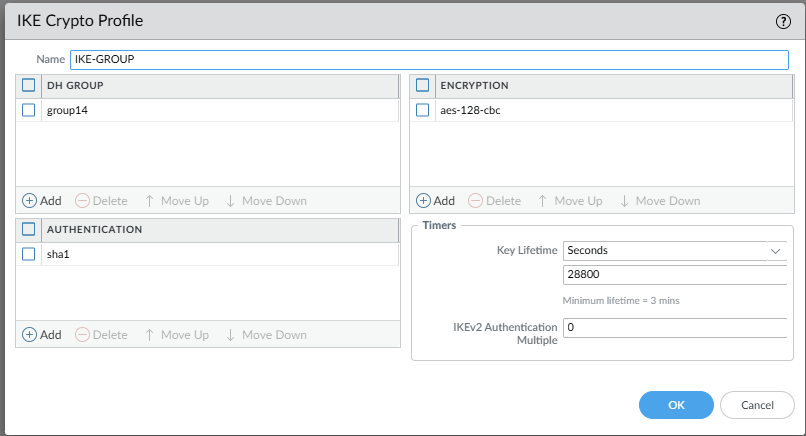The width and height of the screenshot is (806, 436).
Task: Open the help icon in dialog header
Action: 783,21
